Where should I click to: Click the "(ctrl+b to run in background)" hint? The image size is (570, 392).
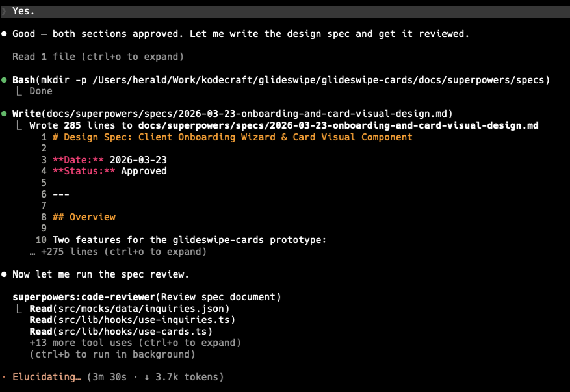[x=112, y=354]
